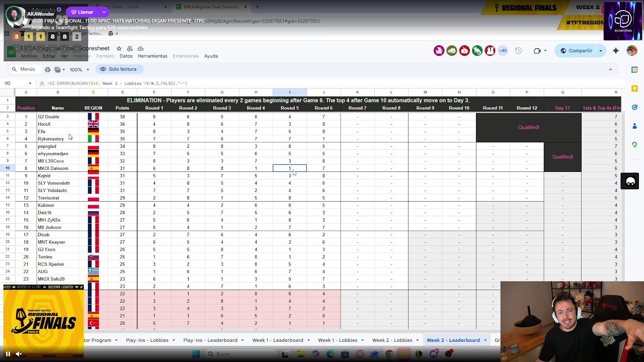Click the cell with name MKOI Dalesom
Image resolution: width=644 pixels, height=362 pixels.
point(57,168)
